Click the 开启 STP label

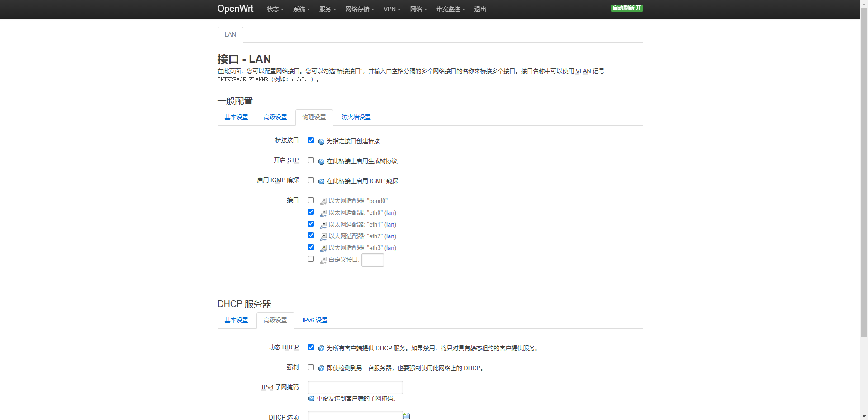(x=286, y=160)
